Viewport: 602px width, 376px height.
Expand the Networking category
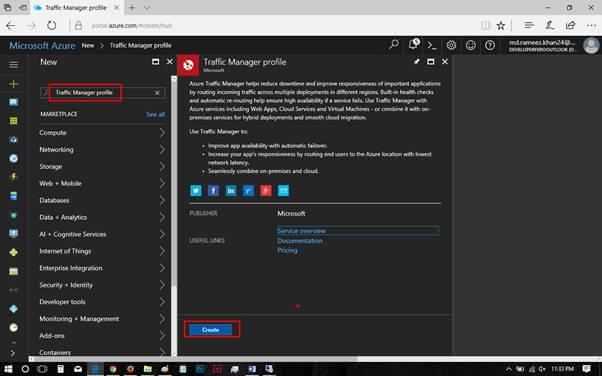(102, 149)
